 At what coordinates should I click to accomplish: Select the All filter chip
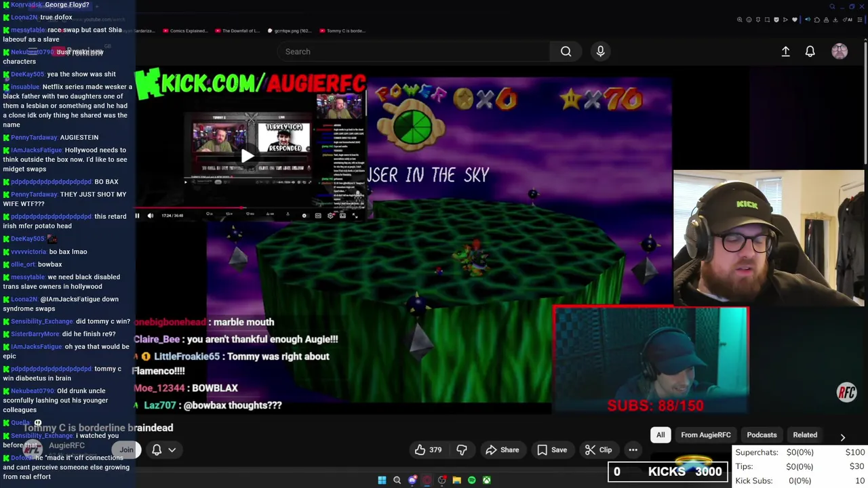pos(660,435)
